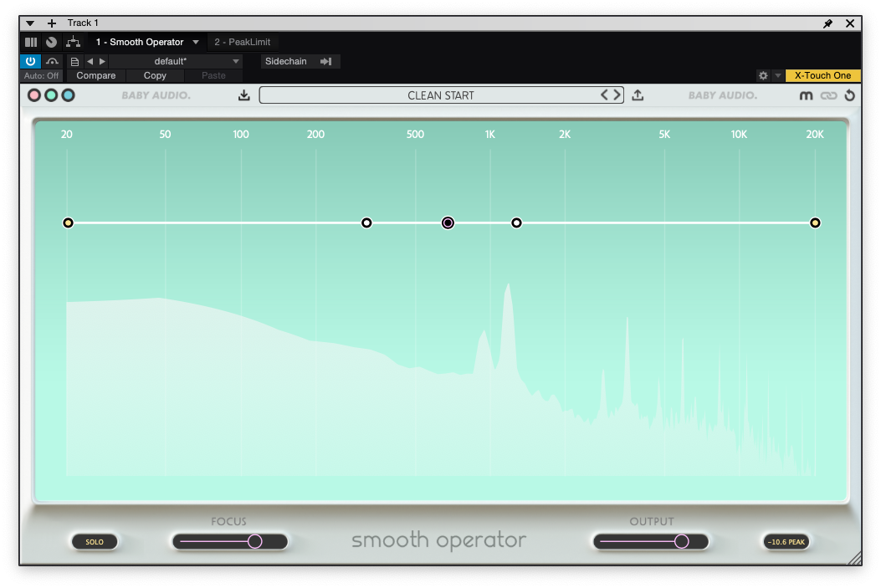This screenshot has width=881, height=588.
Task: Click the Paste button
Action: coord(213,76)
